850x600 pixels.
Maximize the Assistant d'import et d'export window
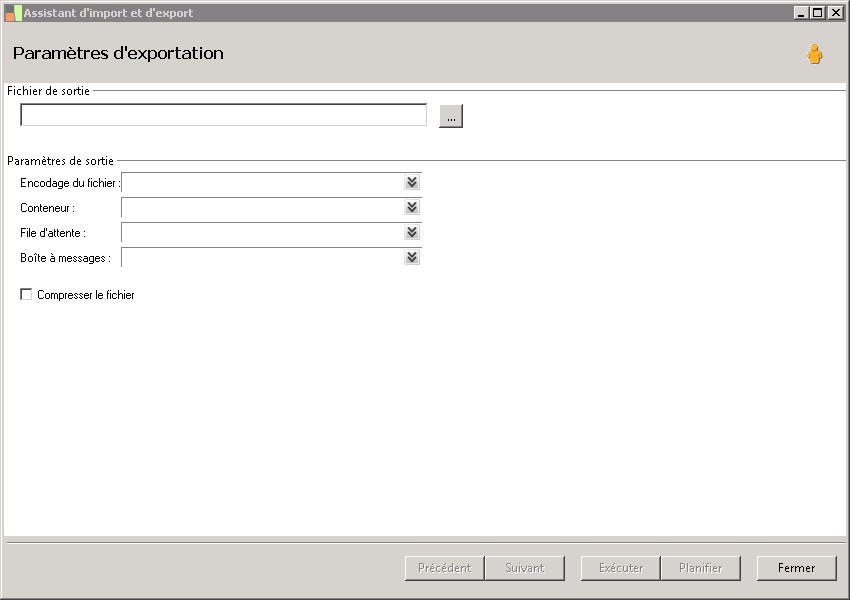pos(817,13)
